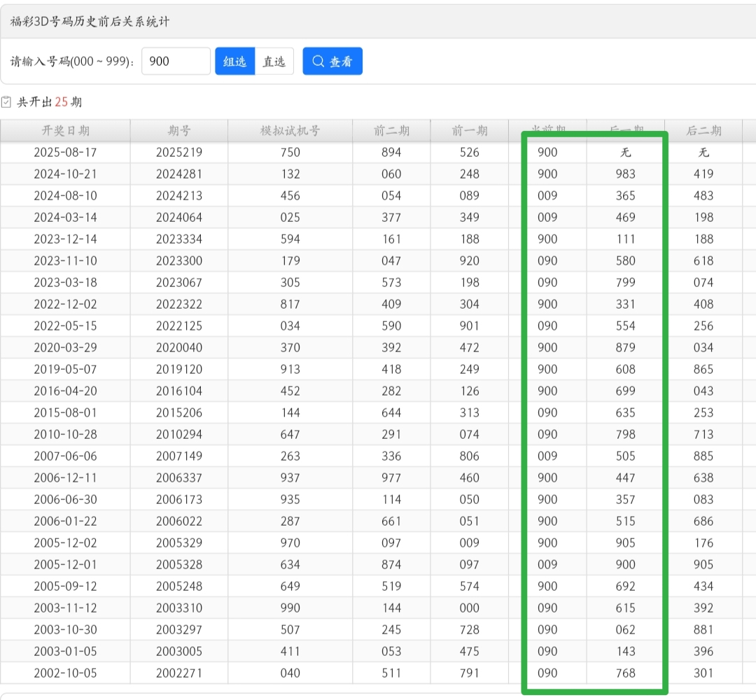Screen dimensions: 756x700
Task: Click the date cell 2007-06-06
Action: click(x=66, y=456)
